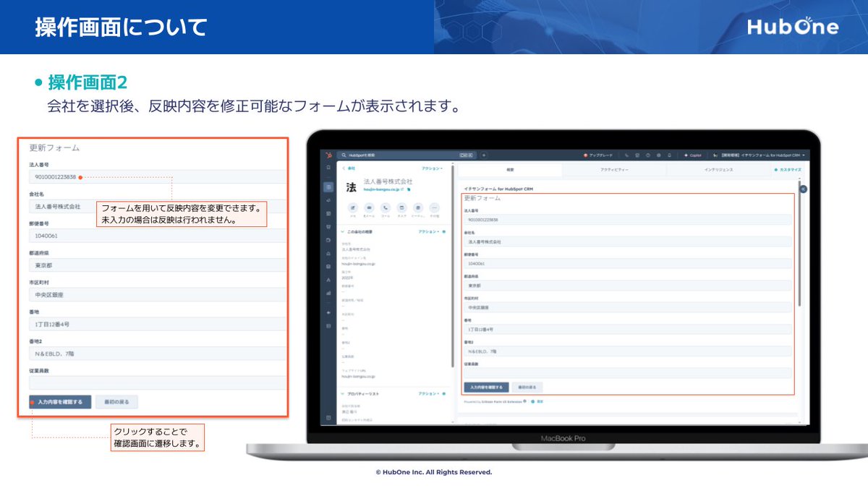Click the Eメール action icon
Screen dimensions: 868x488
[369, 207]
